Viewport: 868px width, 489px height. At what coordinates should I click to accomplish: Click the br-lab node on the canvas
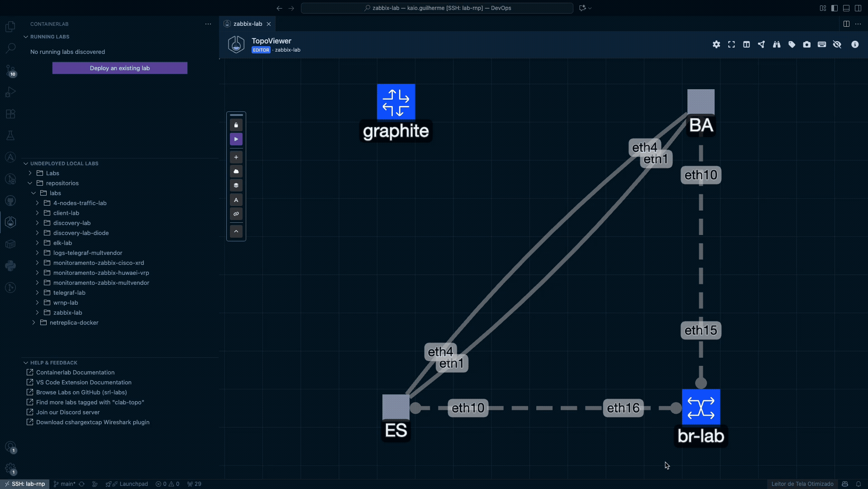tap(701, 407)
